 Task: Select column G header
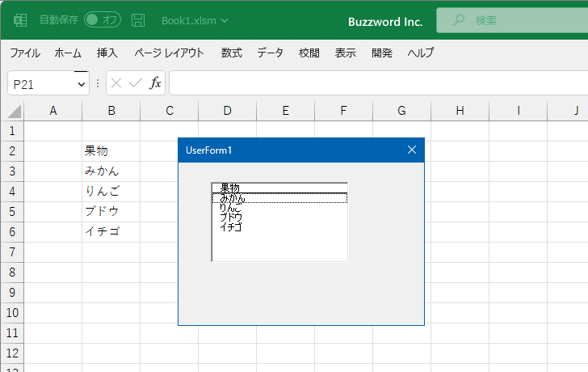pyautogui.click(x=401, y=111)
